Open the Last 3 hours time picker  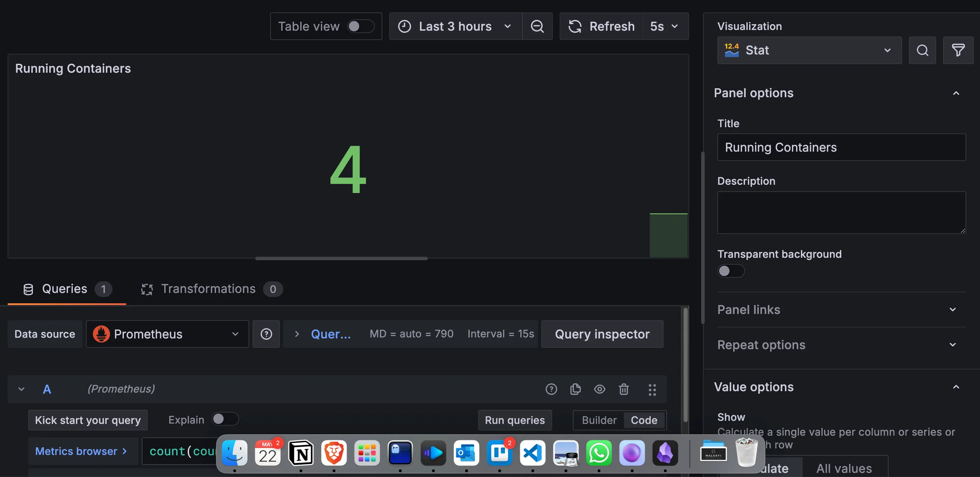[455, 26]
